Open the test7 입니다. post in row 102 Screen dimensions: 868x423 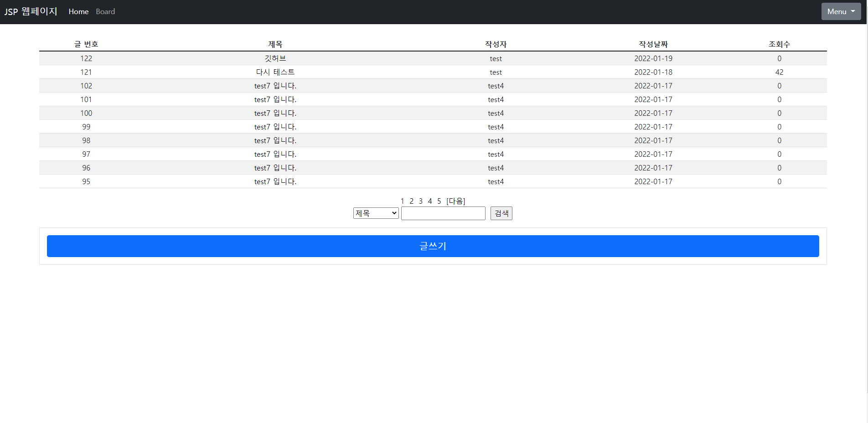[x=275, y=86]
